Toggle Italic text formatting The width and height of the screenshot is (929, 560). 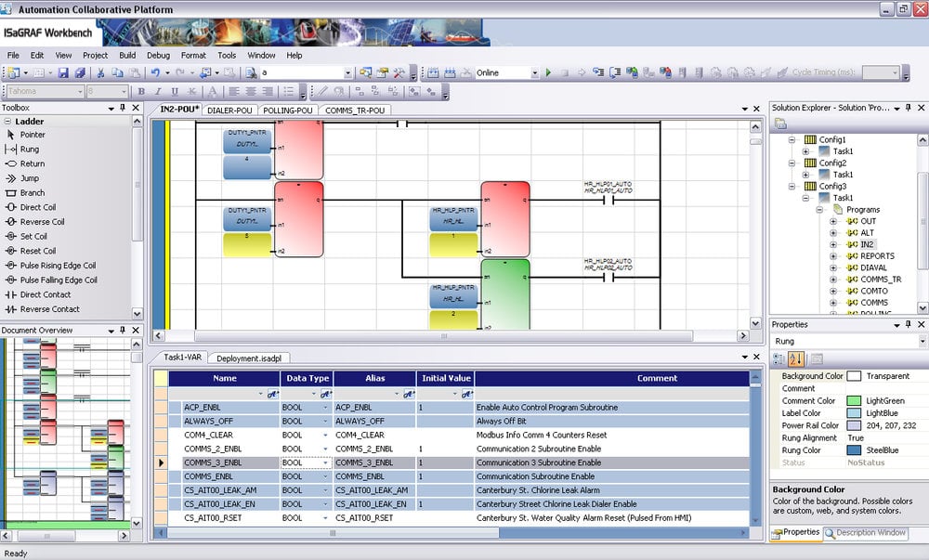point(158,91)
